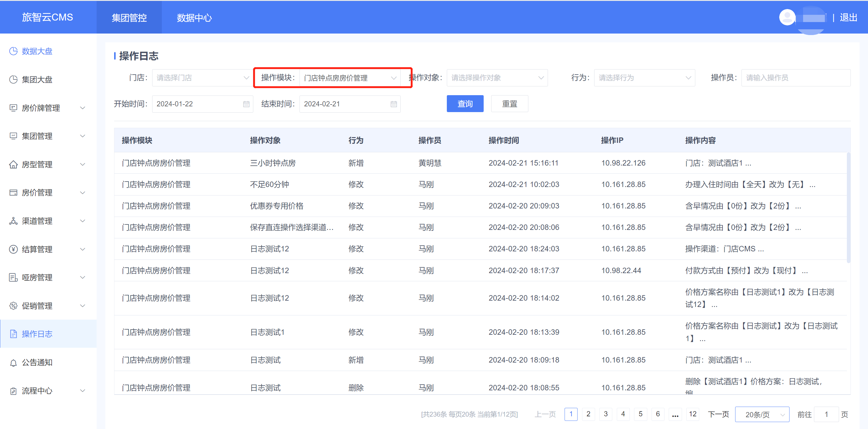
Task: Open the 开始时间 calendar icon
Action: coord(246,104)
